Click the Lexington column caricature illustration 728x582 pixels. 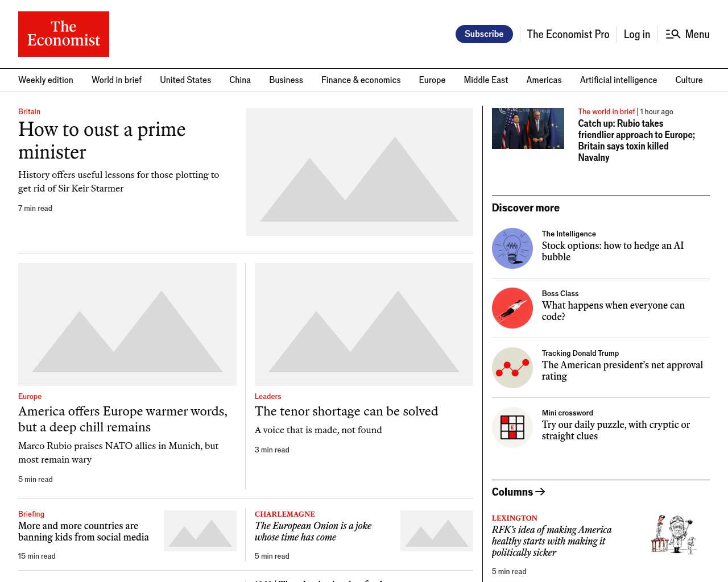(x=673, y=535)
